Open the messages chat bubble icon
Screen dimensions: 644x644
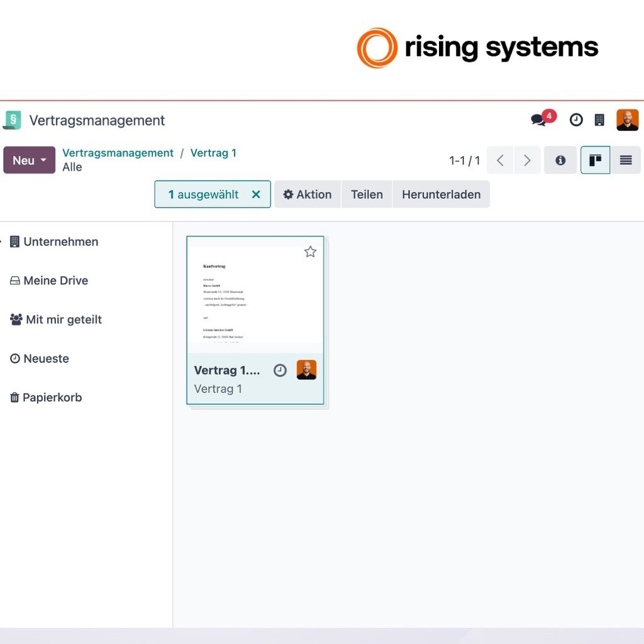tap(538, 120)
